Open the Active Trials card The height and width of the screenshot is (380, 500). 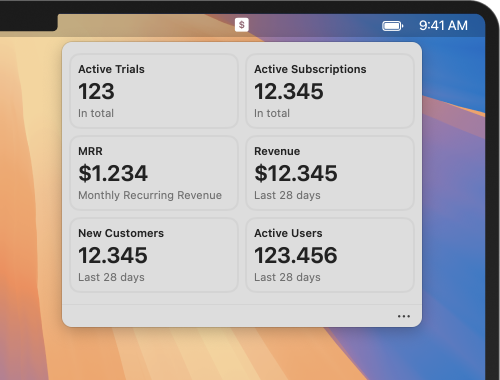(x=154, y=91)
